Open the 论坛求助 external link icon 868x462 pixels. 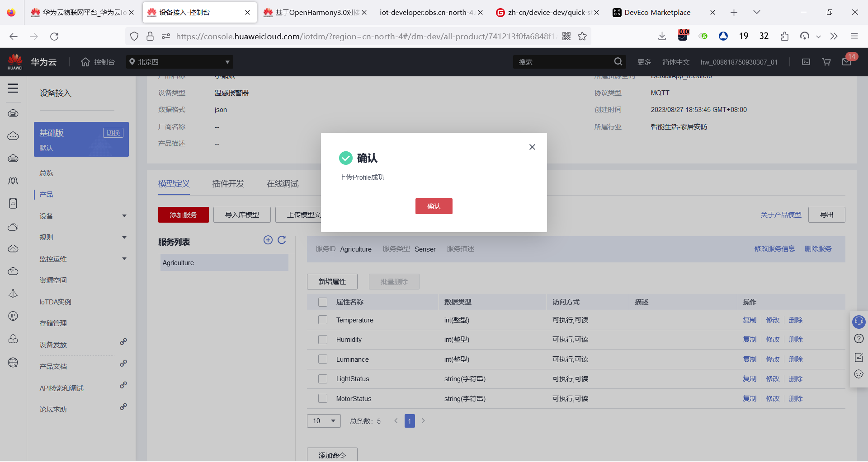tap(123, 407)
